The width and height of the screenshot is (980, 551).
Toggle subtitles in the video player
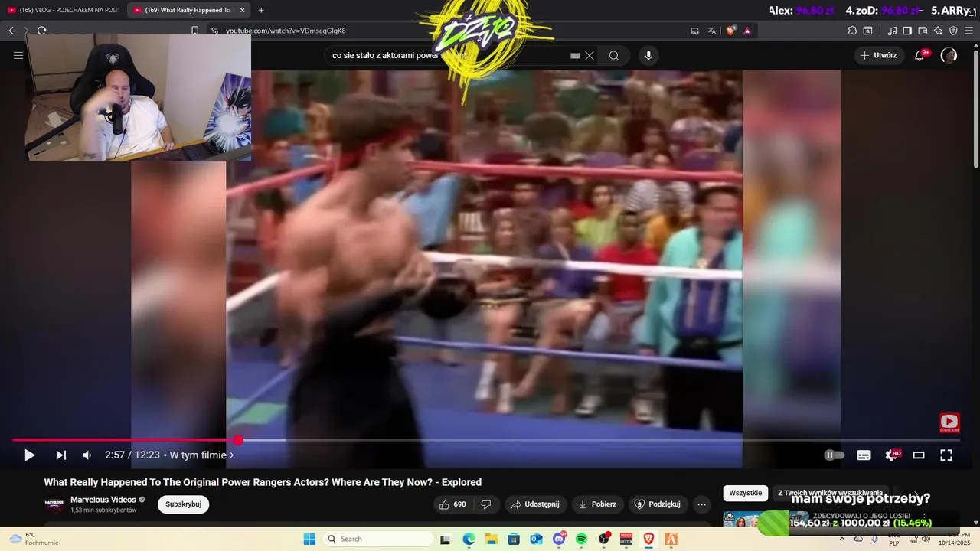point(864,455)
